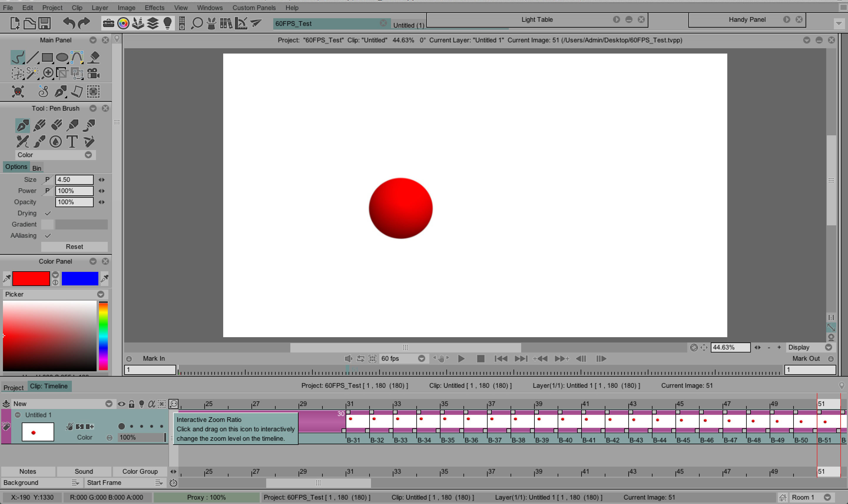This screenshot has width=848, height=504.
Task: Open the Display dropdown
Action: tap(810, 347)
